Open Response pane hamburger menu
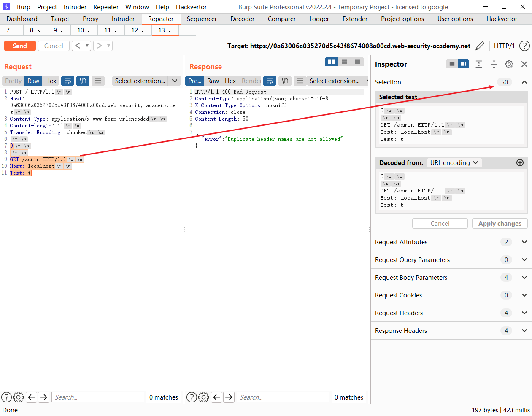The height and width of the screenshot is (416, 532). (300, 81)
